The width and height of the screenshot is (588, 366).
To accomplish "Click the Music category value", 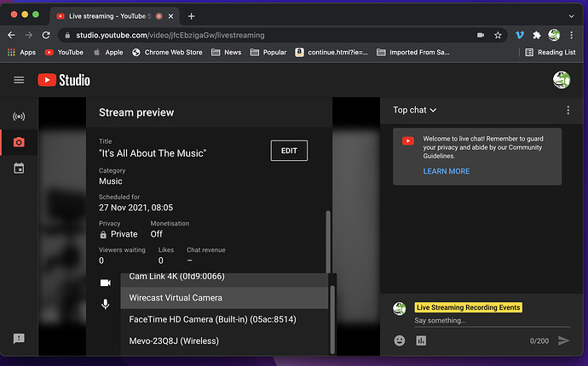I will [x=111, y=181].
